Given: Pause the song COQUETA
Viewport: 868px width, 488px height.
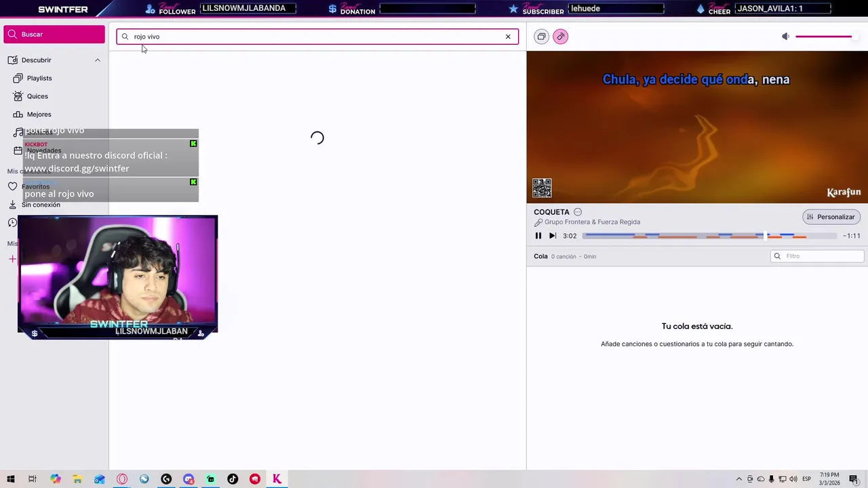Looking at the screenshot, I should click(x=538, y=236).
